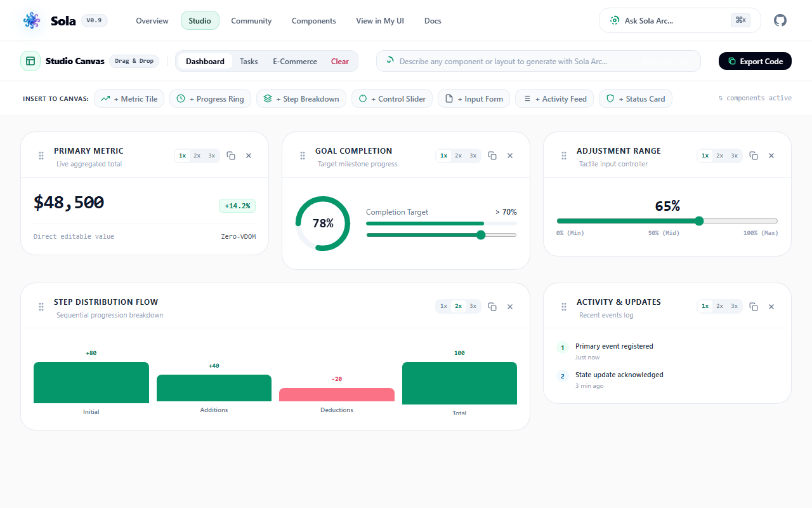The height and width of the screenshot is (508, 812).
Task: Add a Step Breakdown component
Action: pos(301,98)
